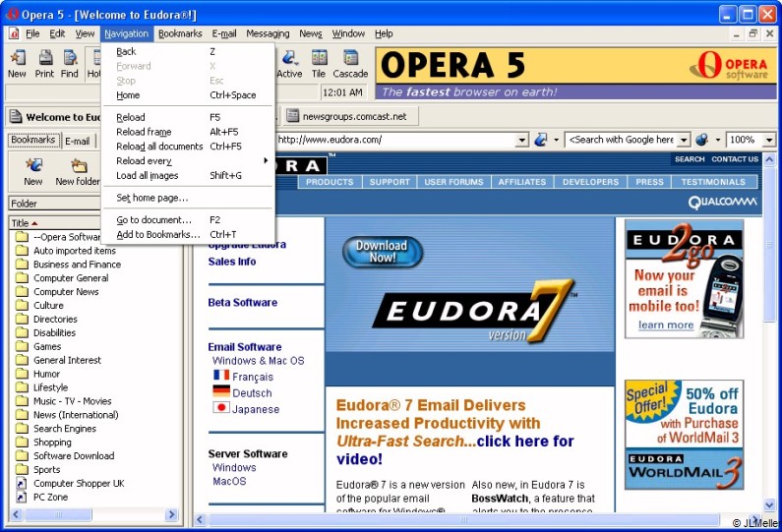Image resolution: width=782 pixels, height=532 pixels.
Task: Choose Home from Navigation menu
Action: pos(188,94)
